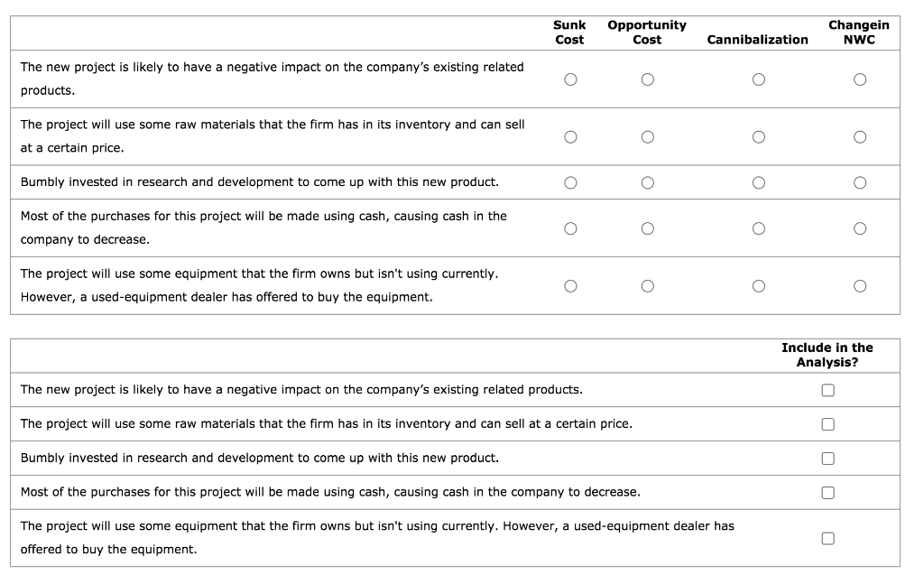Choose Change in NWC for raw materials row
This screenshot has height=575, width=924.
pyautogui.click(x=860, y=137)
